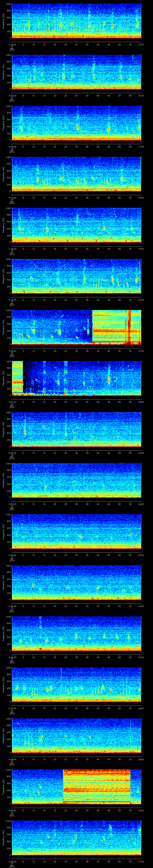Click the noise block at the start of the 4:21:00 spectrogram
Screen dimensions: 153x868
pos(17,378)
